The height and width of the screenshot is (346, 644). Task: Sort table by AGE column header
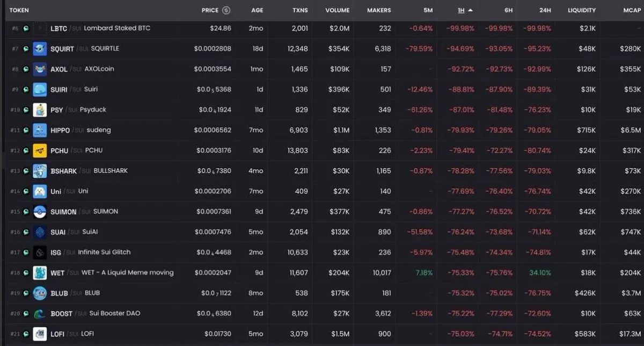point(257,10)
